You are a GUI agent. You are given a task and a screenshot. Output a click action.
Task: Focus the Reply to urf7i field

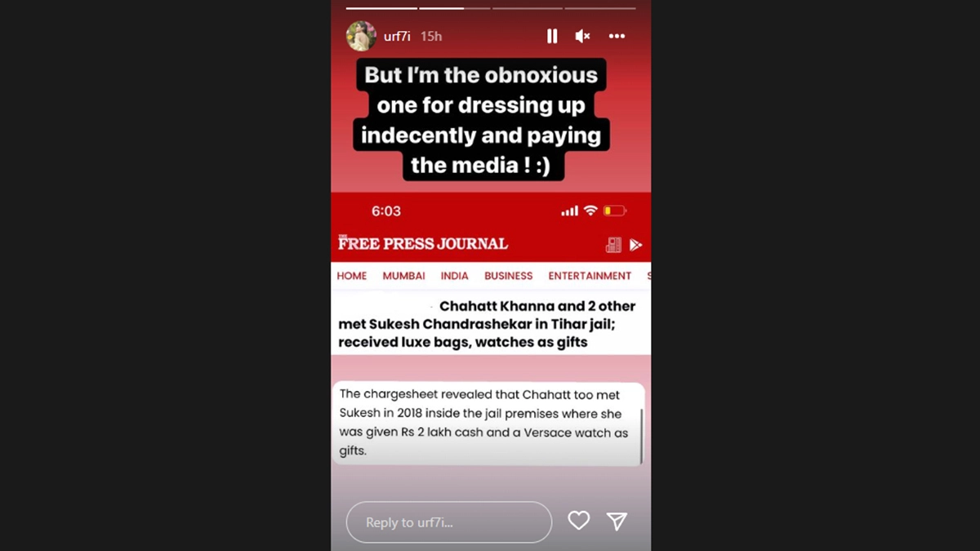click(449, 522)
